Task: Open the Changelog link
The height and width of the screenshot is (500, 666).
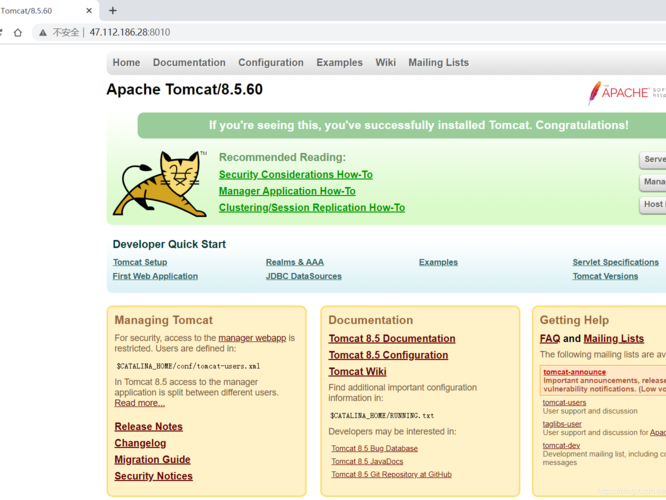Action: point(140,443)
